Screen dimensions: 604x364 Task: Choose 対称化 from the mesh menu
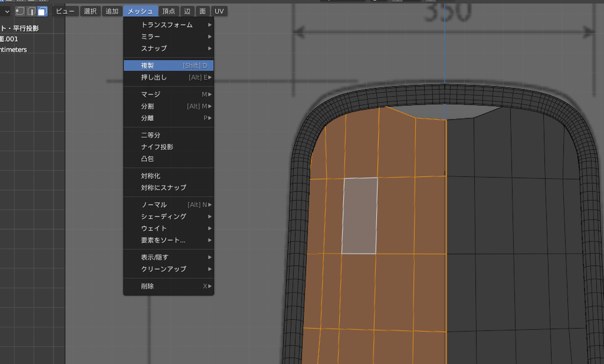[x=169, y=176]
